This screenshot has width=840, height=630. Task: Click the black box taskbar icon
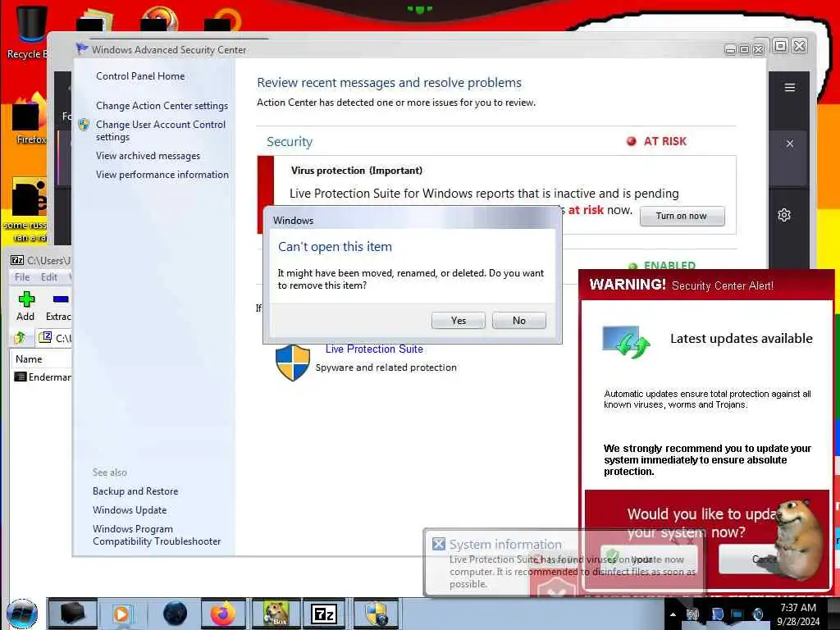click(x=72, y=614)
